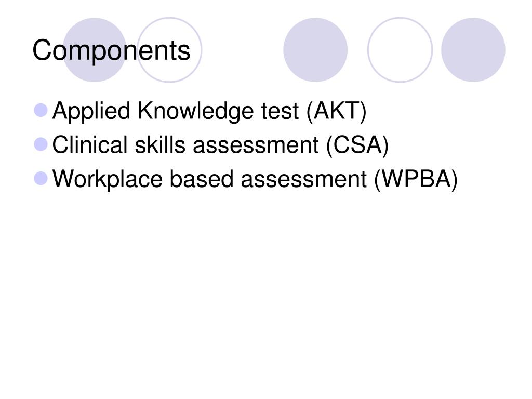532x399 pixels.
Task: Click the word 'assessment' in the CSA line
Action: (x=256, y=145)
